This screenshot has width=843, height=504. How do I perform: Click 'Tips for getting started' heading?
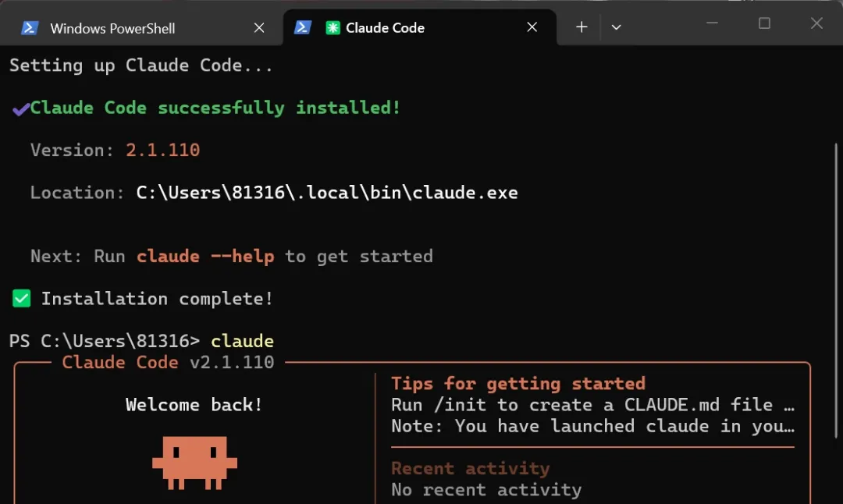[x=518, y=384]
